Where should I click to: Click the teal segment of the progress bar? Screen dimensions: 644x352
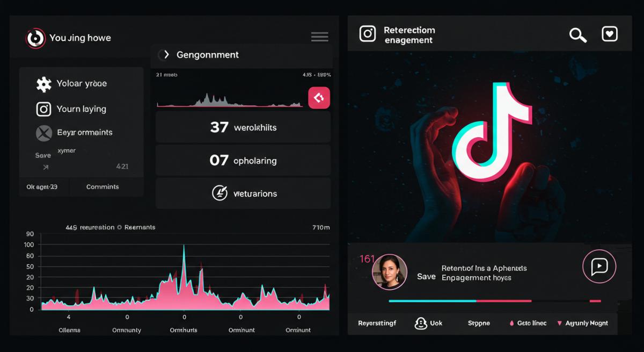point(432,301)
